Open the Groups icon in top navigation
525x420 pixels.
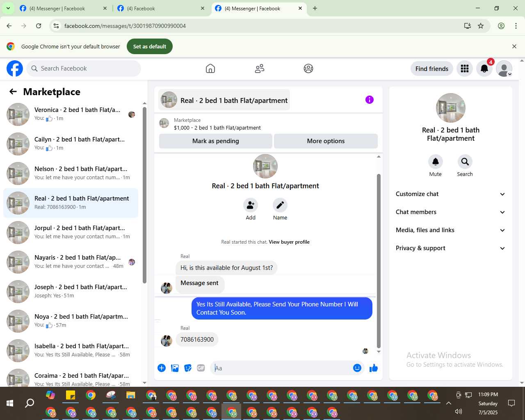308,68
